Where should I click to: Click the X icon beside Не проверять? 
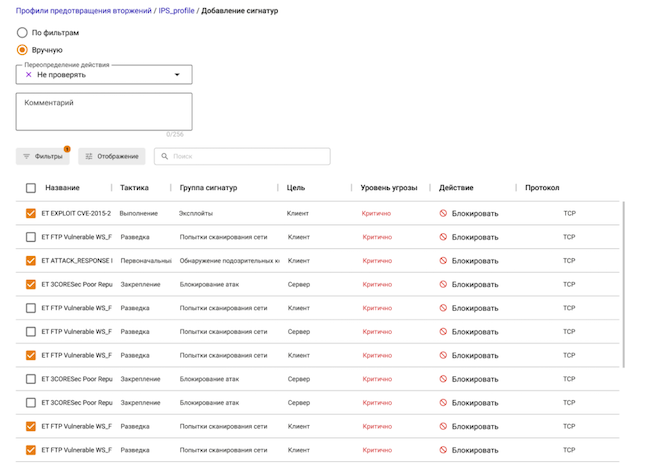tap(28, 74)
